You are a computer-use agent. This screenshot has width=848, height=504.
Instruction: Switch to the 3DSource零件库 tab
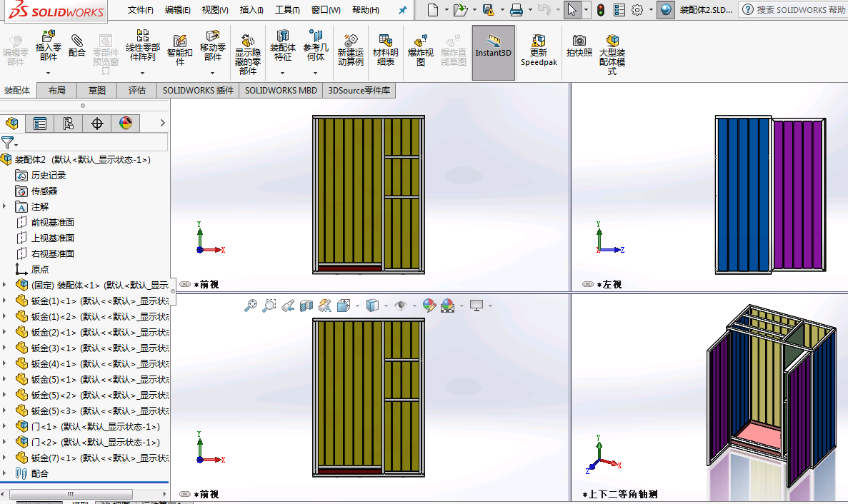359,90
